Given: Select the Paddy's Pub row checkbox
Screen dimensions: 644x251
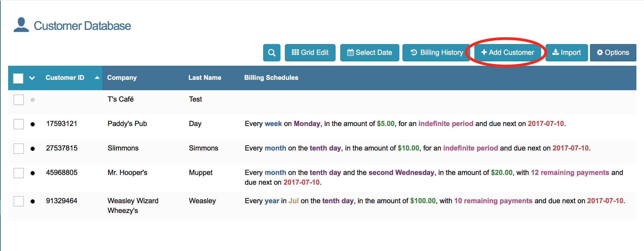Looking at the screenshot, I should tap(19, 124).
